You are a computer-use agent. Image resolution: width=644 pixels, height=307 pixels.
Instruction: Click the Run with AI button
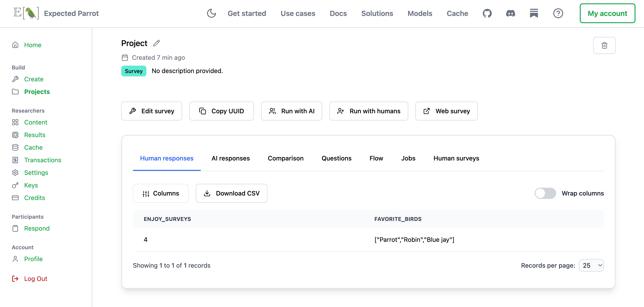(x=291, y=111)
